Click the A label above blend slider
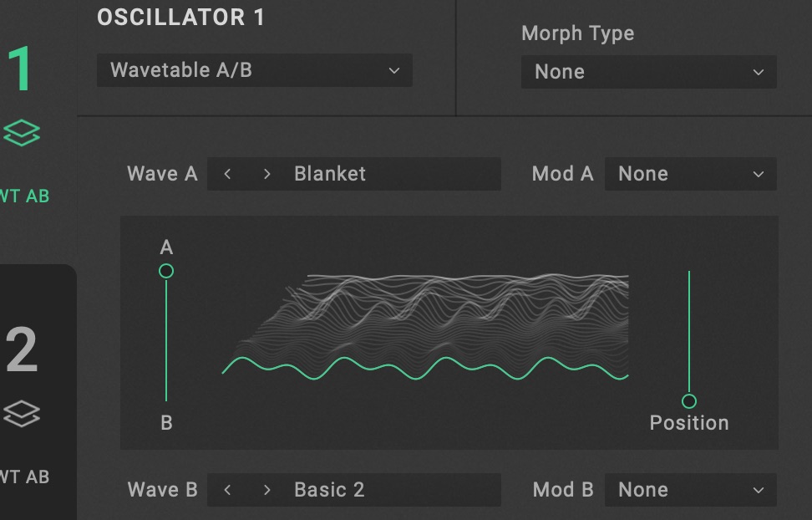Image resolution: width=812 pixels, height=520 pixels. pyautogui.click(x=166, y=247)
